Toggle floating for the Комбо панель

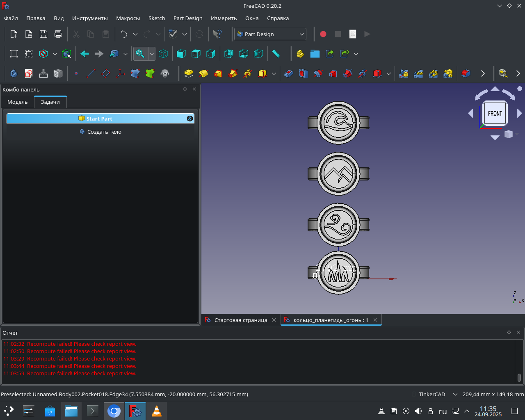pos(185,89)
